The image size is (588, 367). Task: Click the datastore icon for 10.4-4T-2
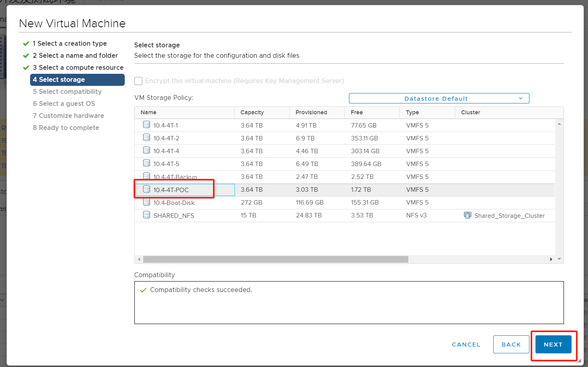[x=147, y=138]
